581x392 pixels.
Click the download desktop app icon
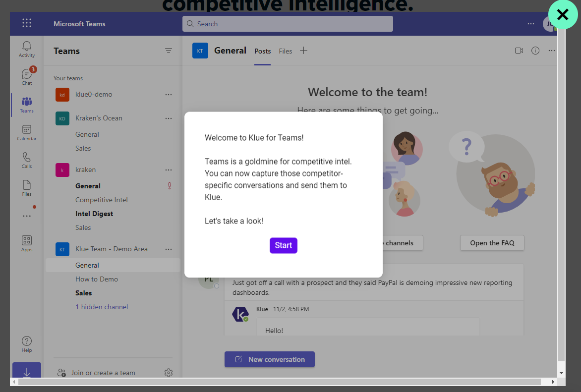pos(27,371)
